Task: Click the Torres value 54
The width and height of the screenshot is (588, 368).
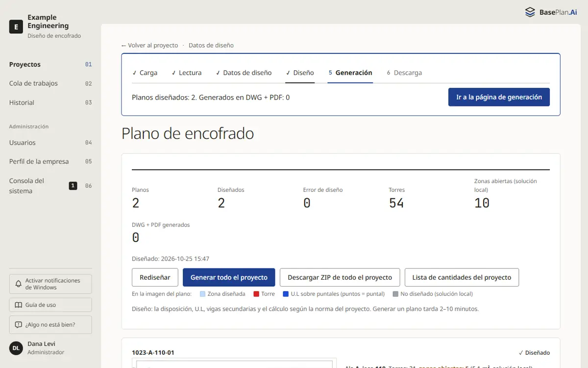Action: [x=396, y=203]
